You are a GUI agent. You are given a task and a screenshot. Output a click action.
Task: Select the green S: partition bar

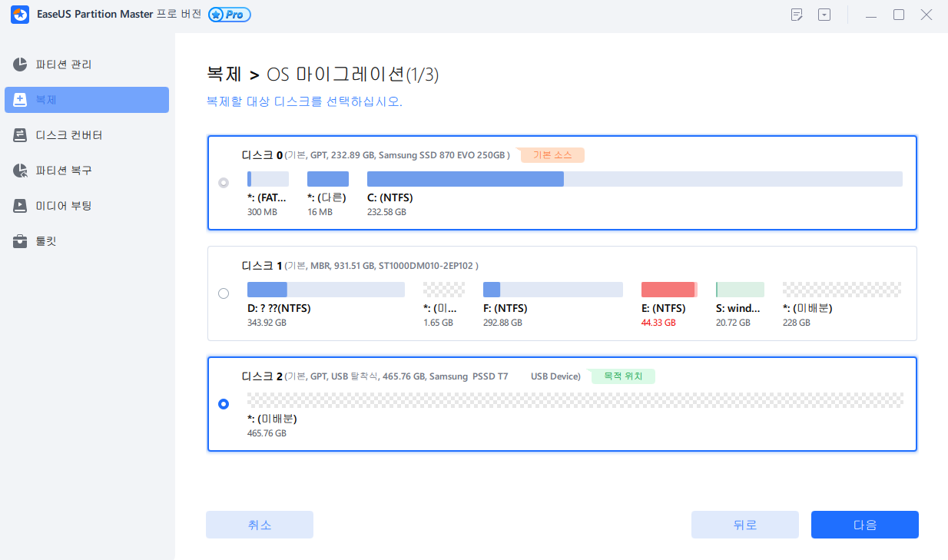[740, 290]
